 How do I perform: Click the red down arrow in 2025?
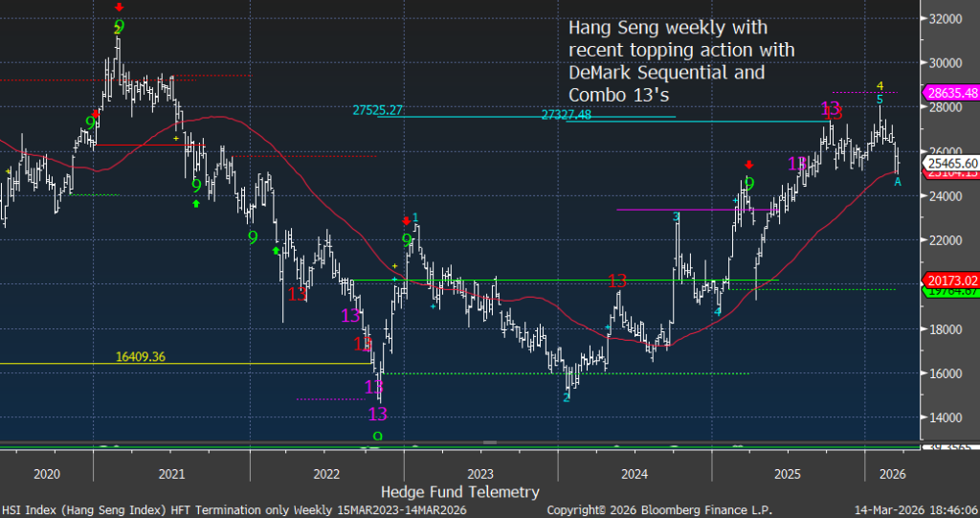[x=749, y=164]
